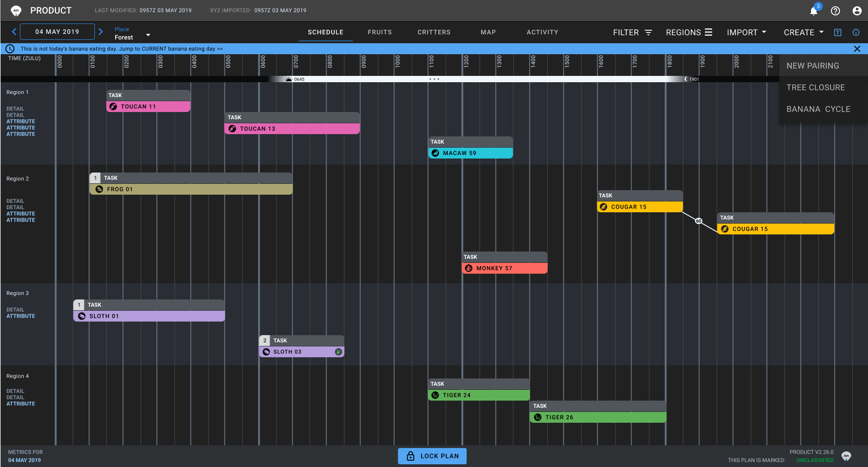The width and height of the screenshot is (868, 467).
Task: Open the help question mark icon
Action: (x=835, y=11)
